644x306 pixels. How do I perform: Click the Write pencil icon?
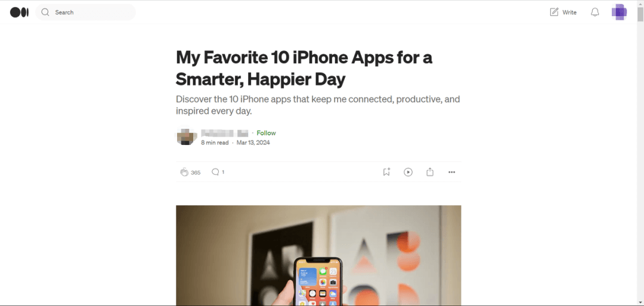pos(554,13)
